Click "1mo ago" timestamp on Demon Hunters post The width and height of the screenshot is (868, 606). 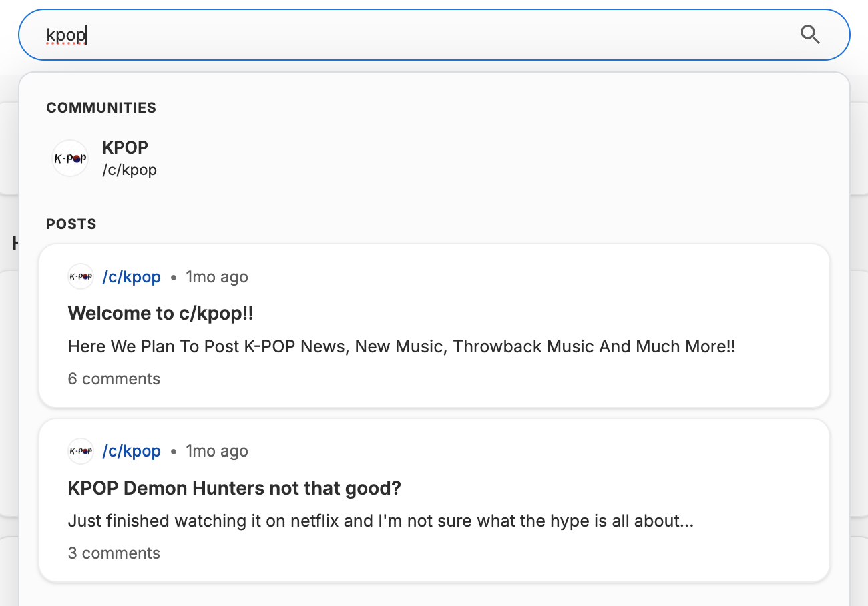217,452
